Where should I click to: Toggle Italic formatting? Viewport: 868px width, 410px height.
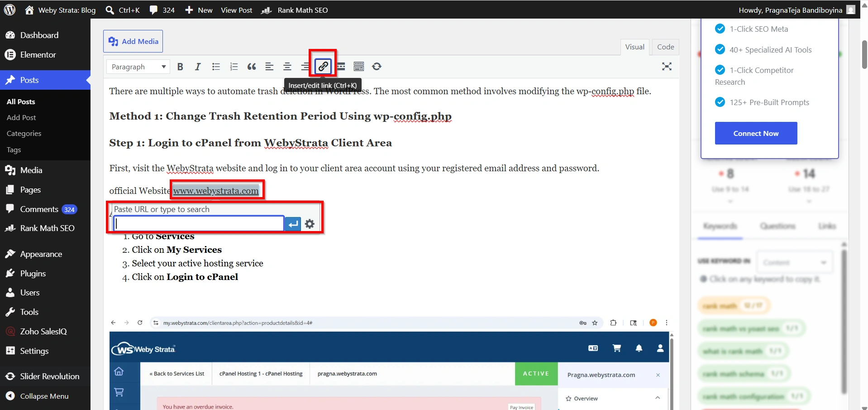tap(198, 67)
